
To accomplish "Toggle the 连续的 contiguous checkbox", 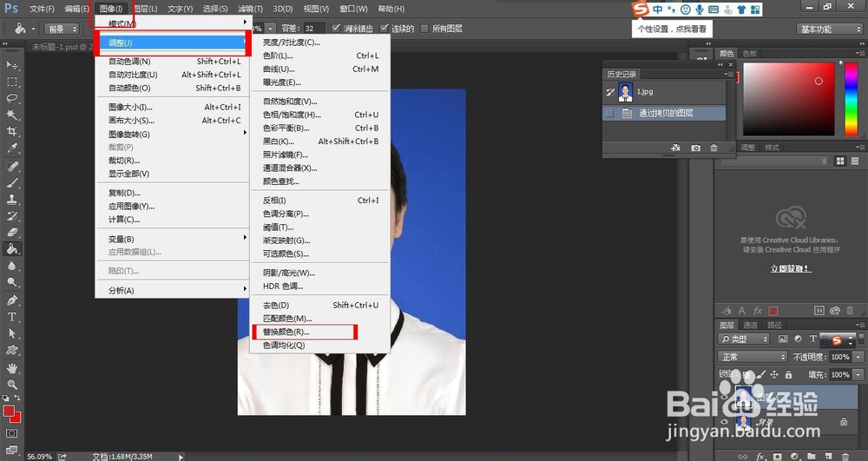I will click(385, 29).
